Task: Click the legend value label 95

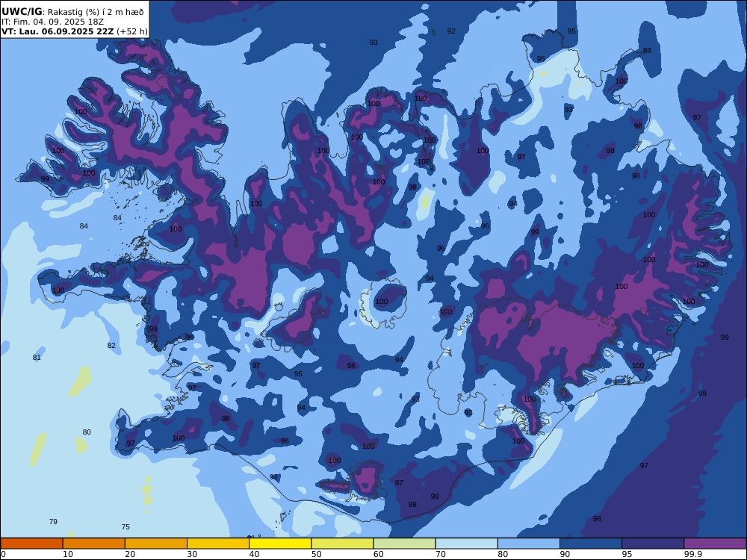Action: click(627, 554)
